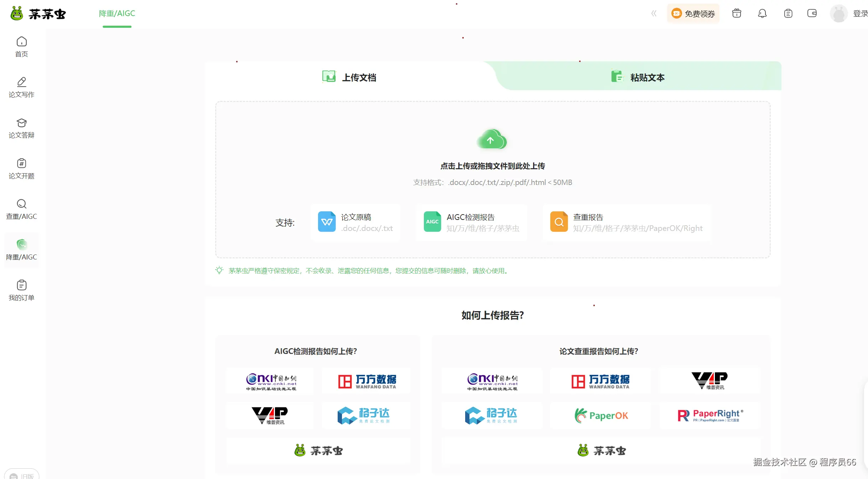Collapse header with double-chevron arrow

tap(654, 14)
